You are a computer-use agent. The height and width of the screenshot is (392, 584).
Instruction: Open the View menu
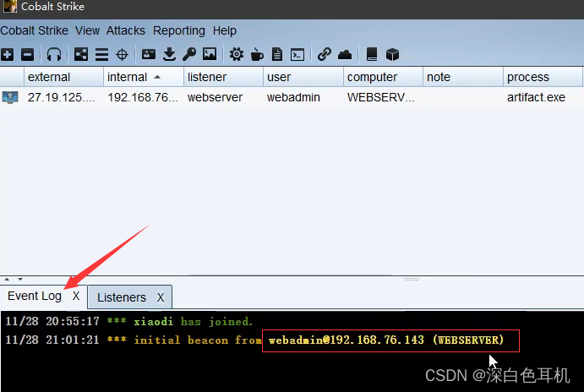pyautogui.click(x=88, y=30)
